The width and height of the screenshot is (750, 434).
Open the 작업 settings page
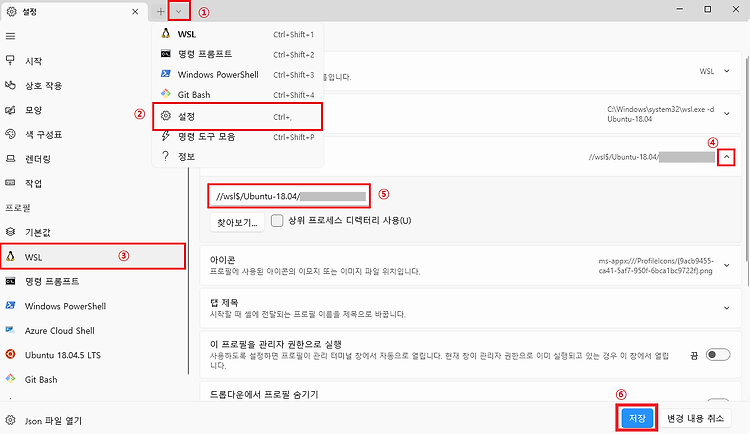click(93, 183)
